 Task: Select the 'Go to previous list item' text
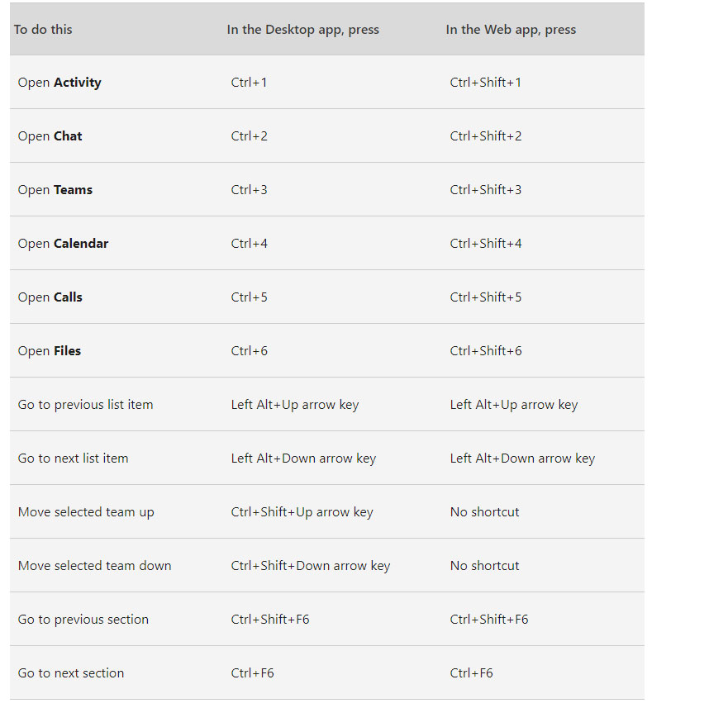[x=85, y=404]
